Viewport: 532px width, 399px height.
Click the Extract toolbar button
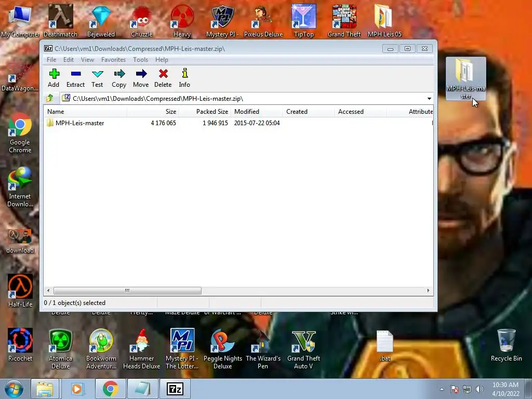pos(75,78)
